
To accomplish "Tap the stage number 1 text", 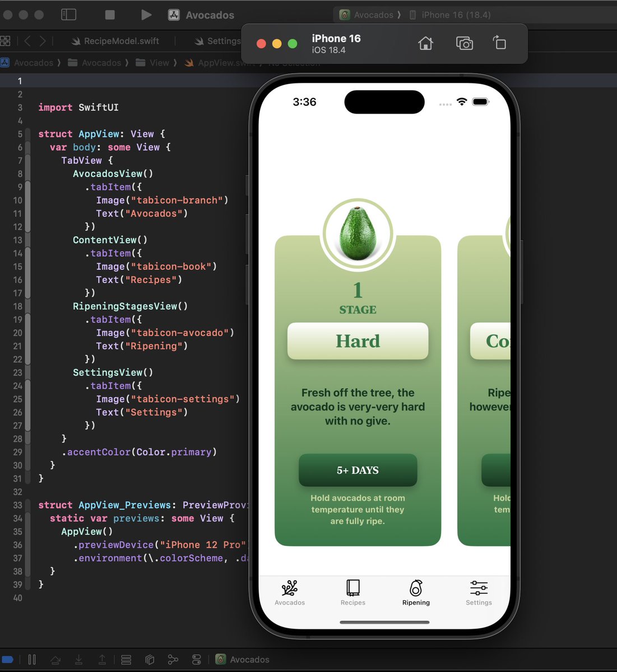I will tap(358, 290).
